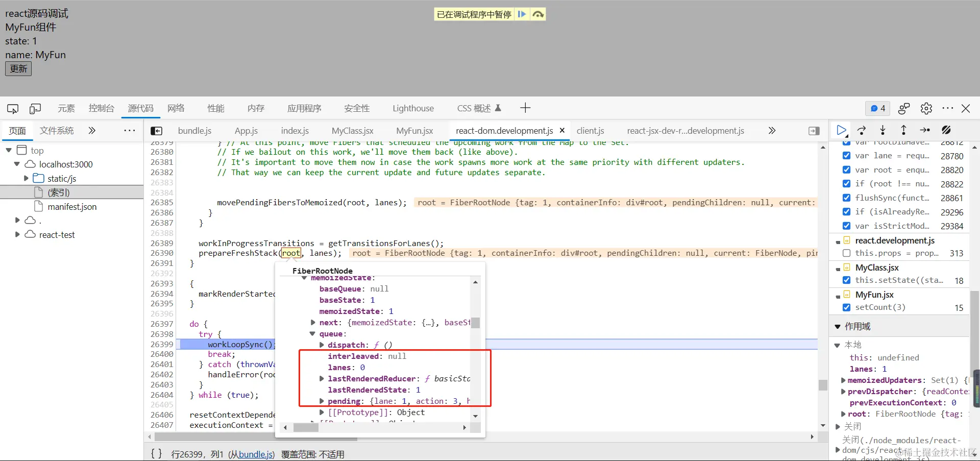Toggle breakpoint 'var isStrictMod...' at 29384

click(847, 226)
